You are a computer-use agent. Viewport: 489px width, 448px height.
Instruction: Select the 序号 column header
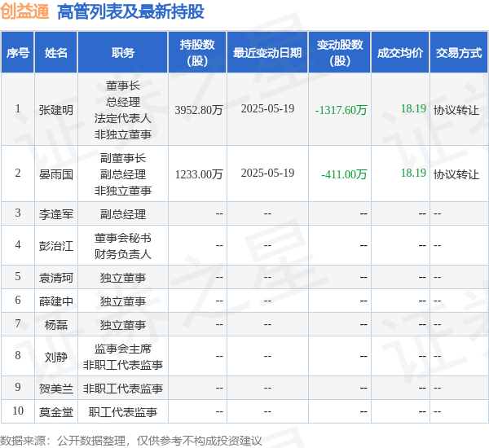pyautogui.click(x=18, y=52)
